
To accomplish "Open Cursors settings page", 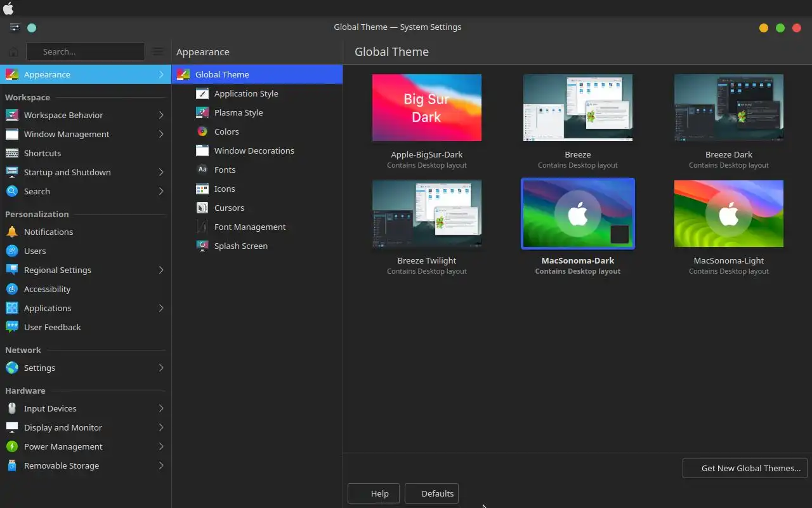I will [257, 208].
